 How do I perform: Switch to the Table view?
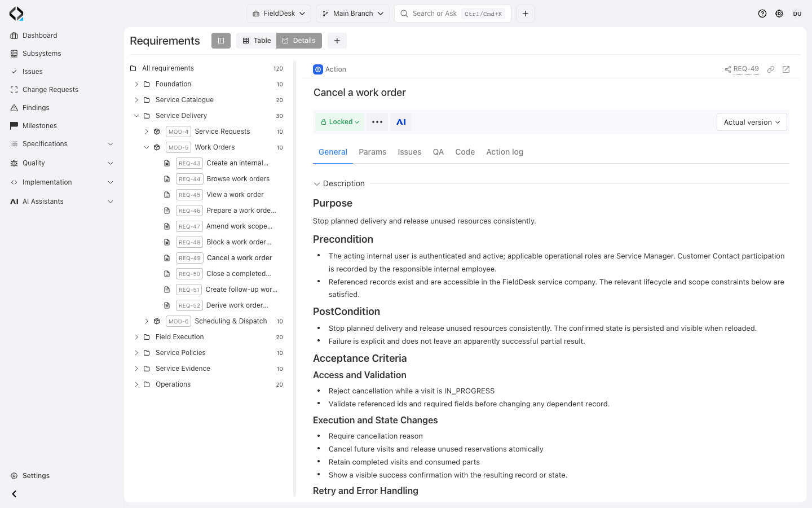point(257,41)
